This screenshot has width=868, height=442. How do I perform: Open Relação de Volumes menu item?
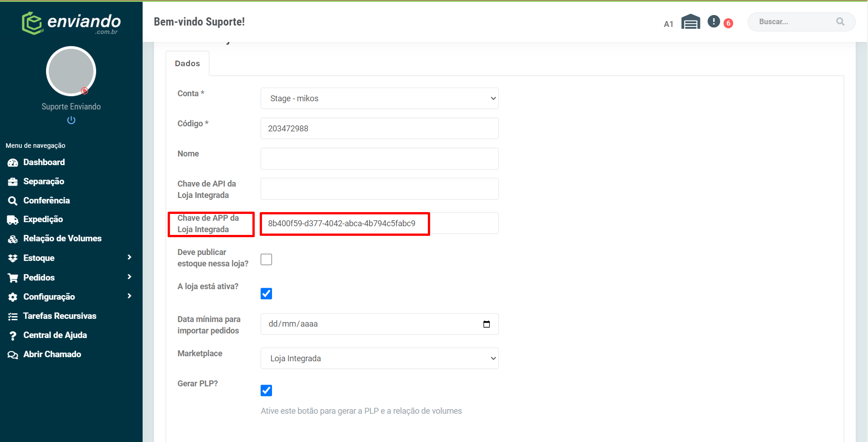tap(62, 239)
